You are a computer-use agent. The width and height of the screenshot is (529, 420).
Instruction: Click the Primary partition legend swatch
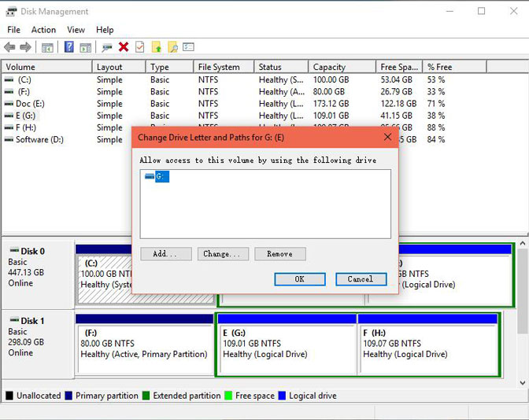click(x=68, y=396)
